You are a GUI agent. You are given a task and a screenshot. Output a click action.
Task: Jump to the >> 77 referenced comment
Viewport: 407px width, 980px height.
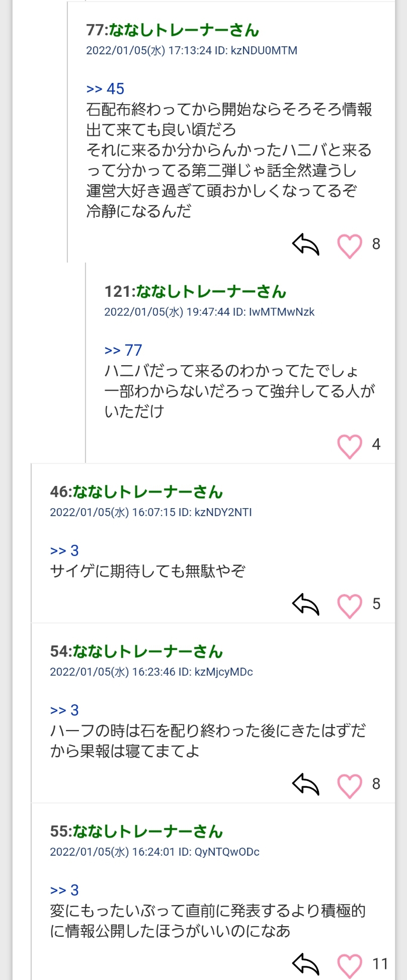pos(123,350)
